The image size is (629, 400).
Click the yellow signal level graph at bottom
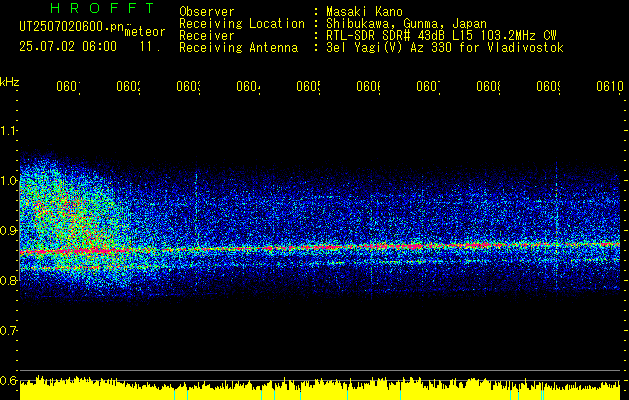[320, 388]
